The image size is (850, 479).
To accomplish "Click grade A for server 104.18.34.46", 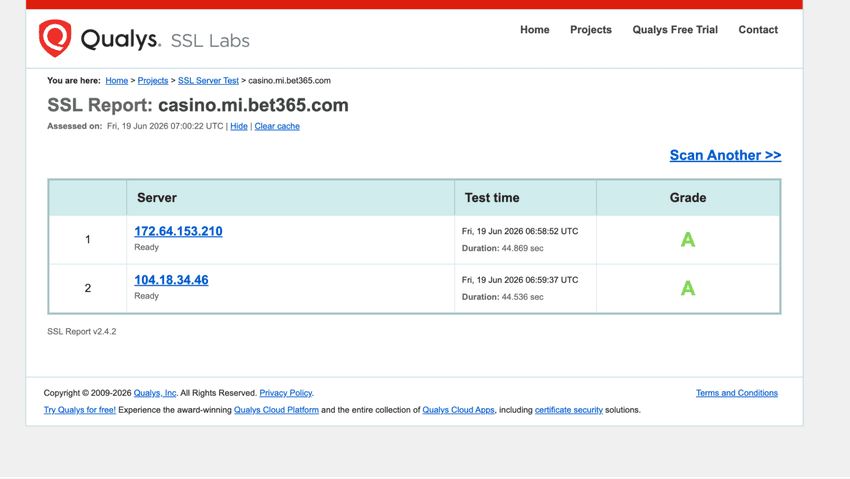I will [688, 288].
